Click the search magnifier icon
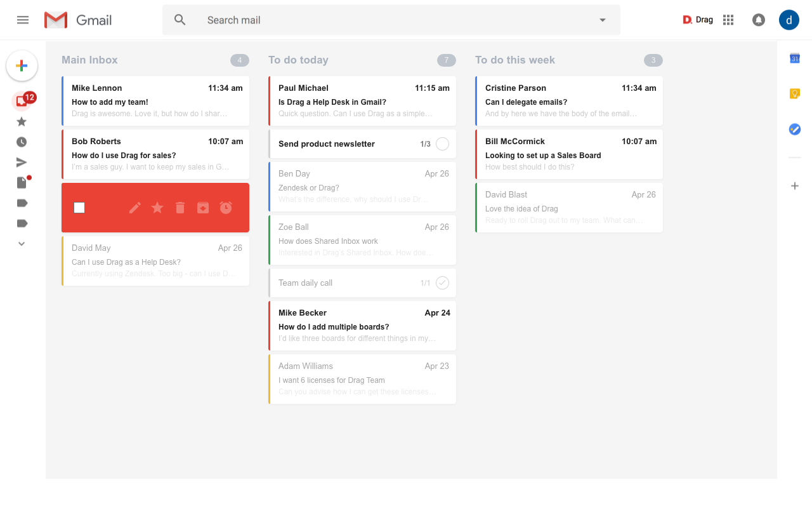 point(180,20)
